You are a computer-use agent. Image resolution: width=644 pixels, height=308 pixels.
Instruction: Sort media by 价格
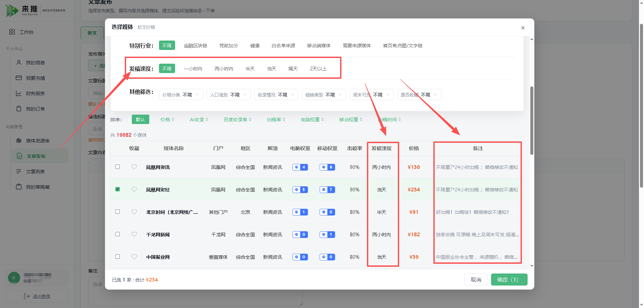[x=167, y=120]
